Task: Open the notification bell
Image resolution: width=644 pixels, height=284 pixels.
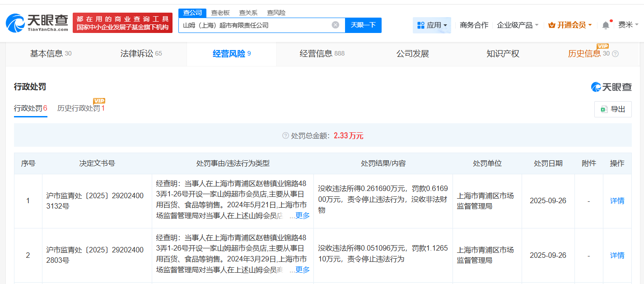Action: click(x=606, y=25)
